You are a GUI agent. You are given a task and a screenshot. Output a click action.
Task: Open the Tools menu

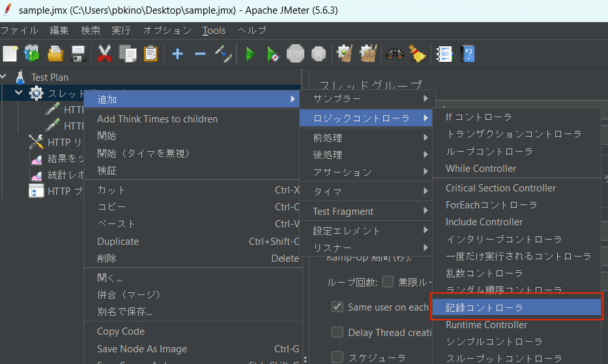tap(214, 30)
